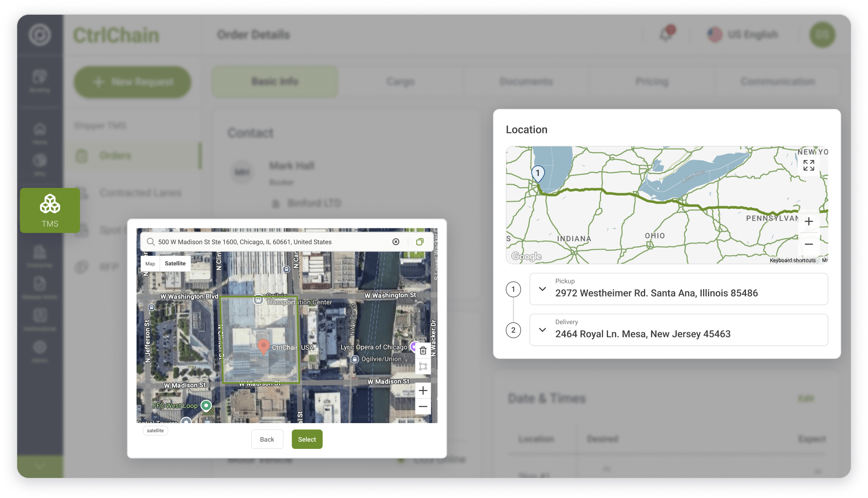This screenshot has height=498, width=868.
Task: Clear the address search with X icon
Action: pyautogui.click(x=396, y=242)
